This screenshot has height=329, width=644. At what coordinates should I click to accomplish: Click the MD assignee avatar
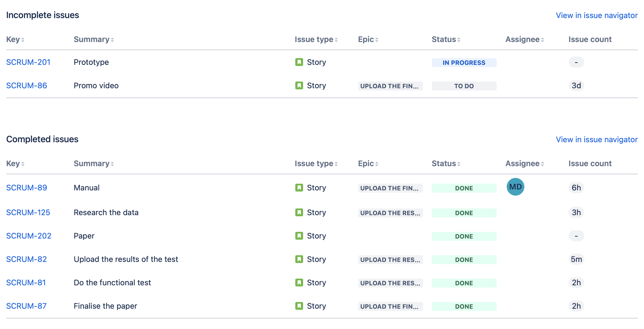tap(515, 187)
